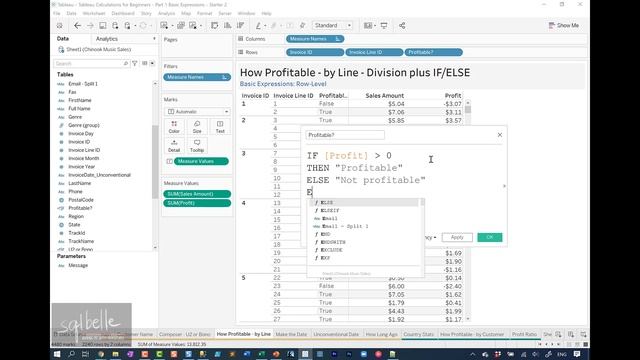Open the Color marks card
The height and width of the screenshot is (360, 640).
(x=174, y=127)
